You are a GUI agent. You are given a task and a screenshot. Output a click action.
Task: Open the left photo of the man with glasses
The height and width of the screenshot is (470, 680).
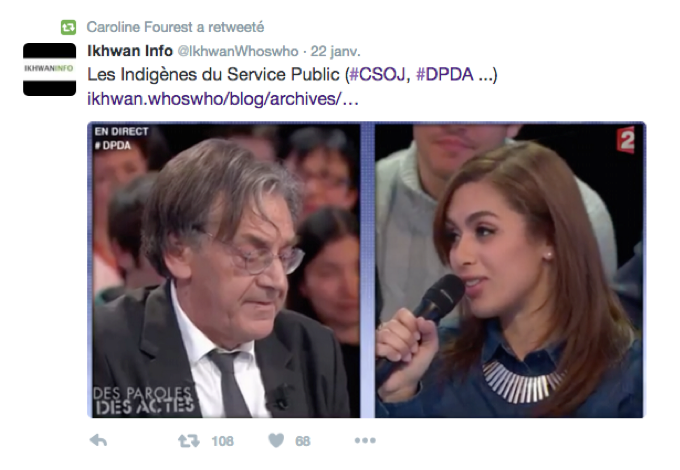pos(226,270)
